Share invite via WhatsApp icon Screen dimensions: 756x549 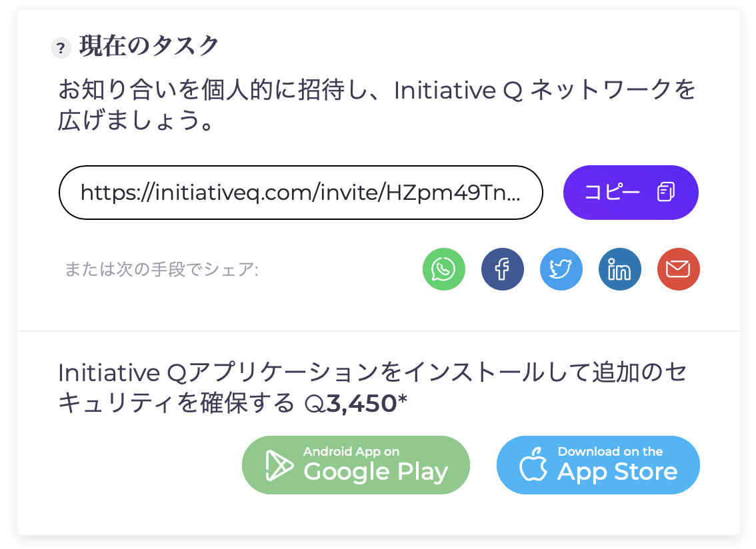click(x=443, y=269)
